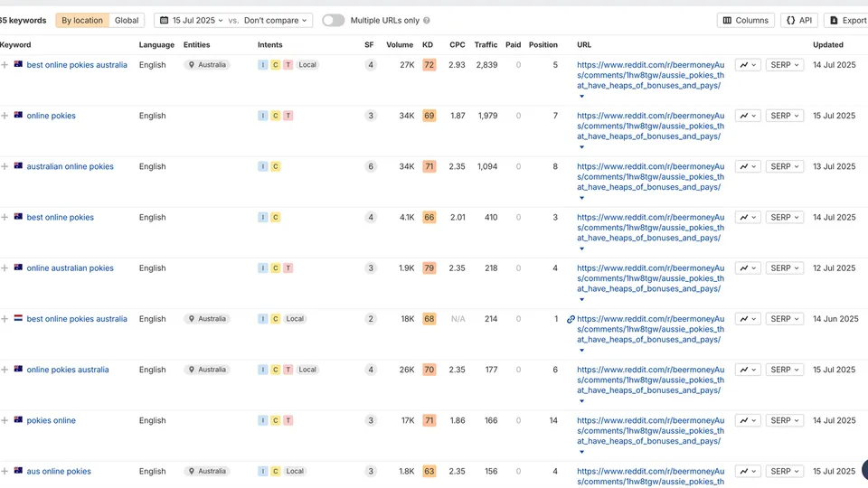Open the Don't compare dropdown
Image resolution: width=868 pixels, height=488 pixels.
coord(275,21)
